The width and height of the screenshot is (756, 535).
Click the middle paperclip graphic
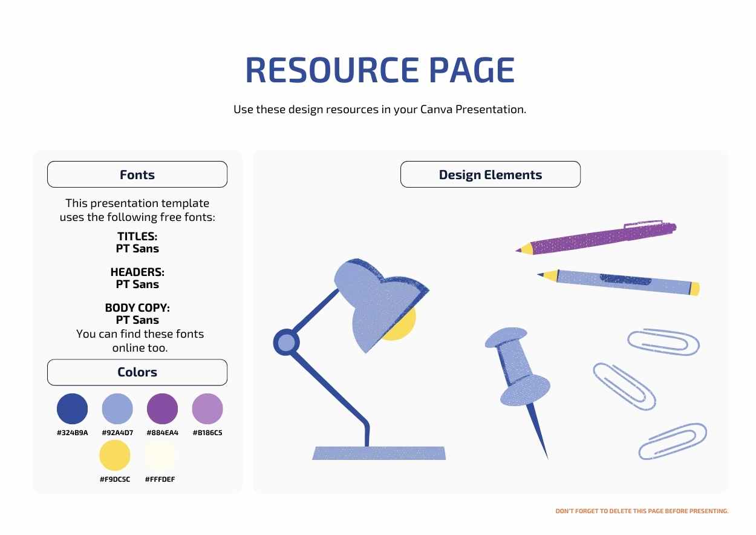(624, 386)
